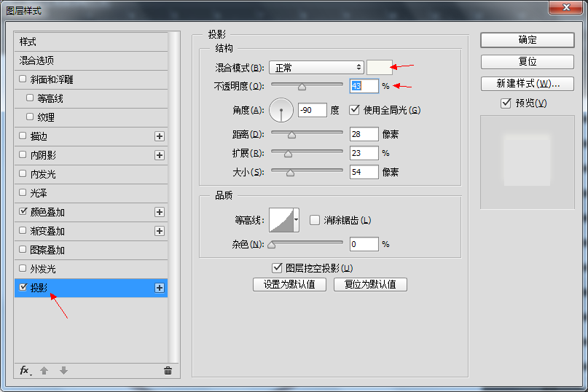Enable the 渐变叠加 checkbox
The width and height of the screenshot is (588, 392).
[23, 230]
